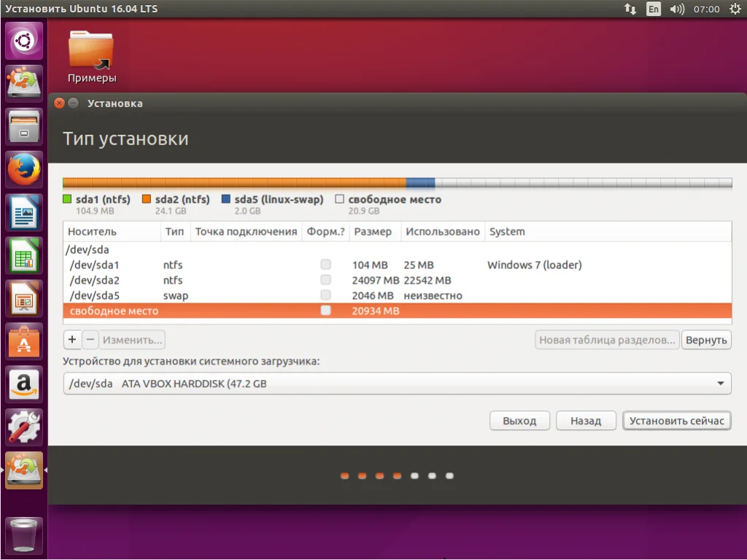Launch LibreOffice Calc
This screenshot has height=560, width=747.
pos(24,256)
